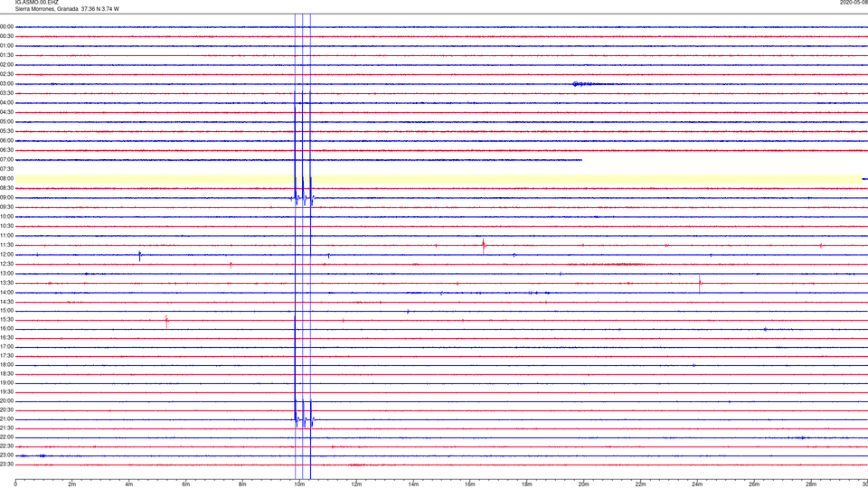Click the date label in the top right corner
The width and height of the screenshot is (868, 488).
click(x=854, y=3)
